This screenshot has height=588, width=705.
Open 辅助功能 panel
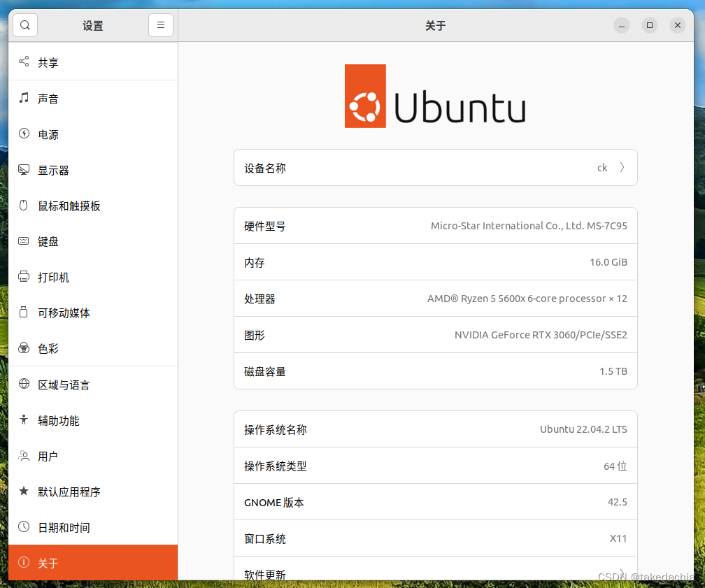(x=93, y=421)
